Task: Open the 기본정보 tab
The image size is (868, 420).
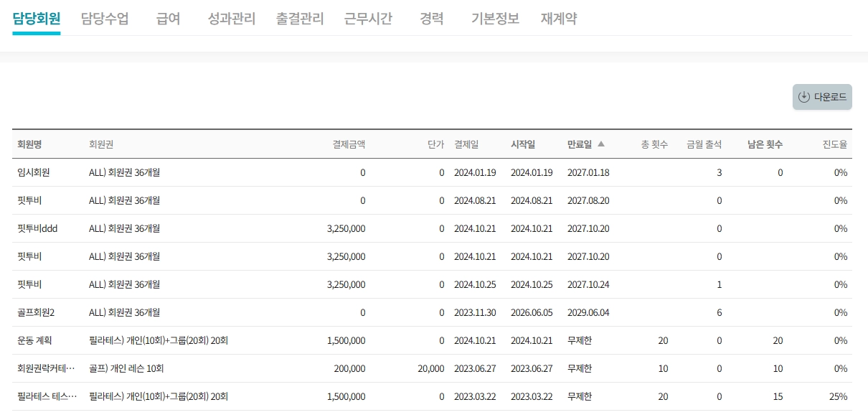Action: pos(495,19)
